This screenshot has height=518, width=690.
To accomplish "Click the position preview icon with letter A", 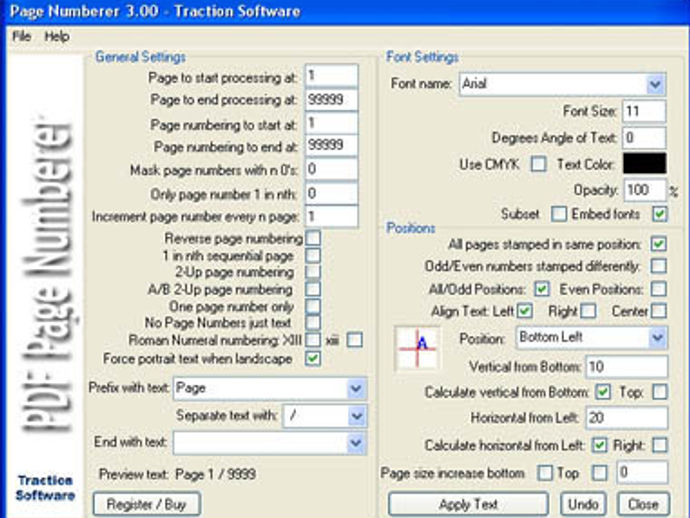I will click(418, 349).
